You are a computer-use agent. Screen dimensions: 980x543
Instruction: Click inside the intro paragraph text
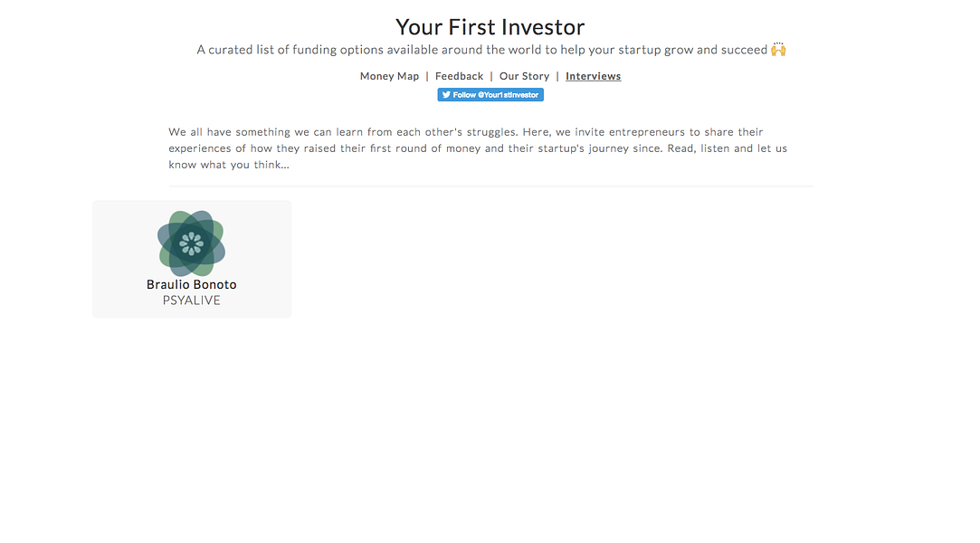tap(489, 148)
